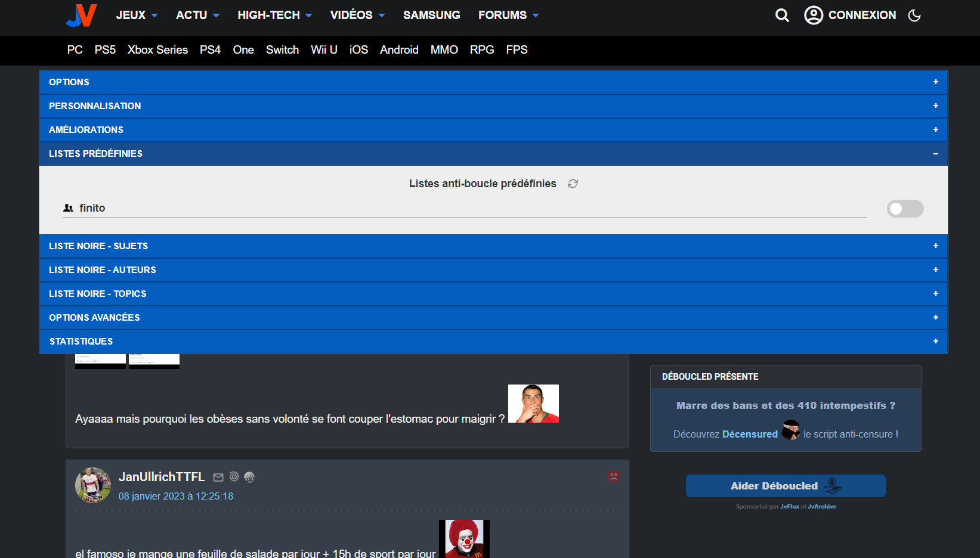Expand the PERSONNALISATION section
Screen dimensions: 980x558
point(493,106)
